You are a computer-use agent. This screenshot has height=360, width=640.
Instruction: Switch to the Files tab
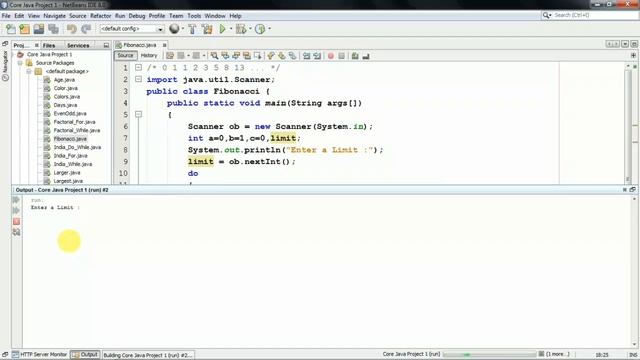49,45
